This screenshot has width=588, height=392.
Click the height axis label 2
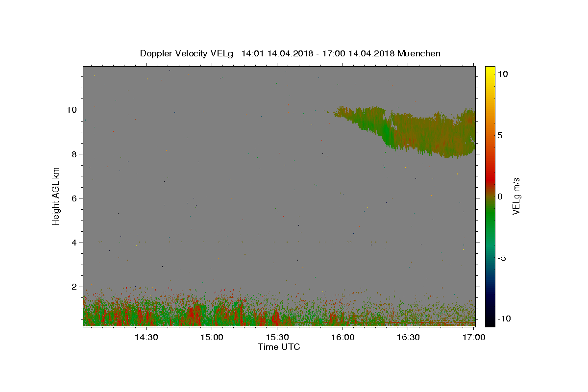tap(75, 287)
